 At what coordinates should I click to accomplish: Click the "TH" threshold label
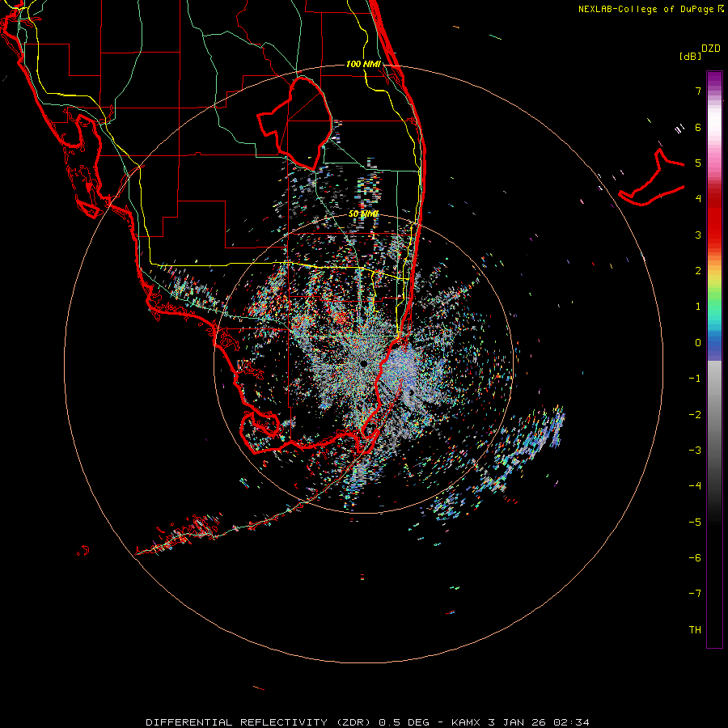point(695,629)
